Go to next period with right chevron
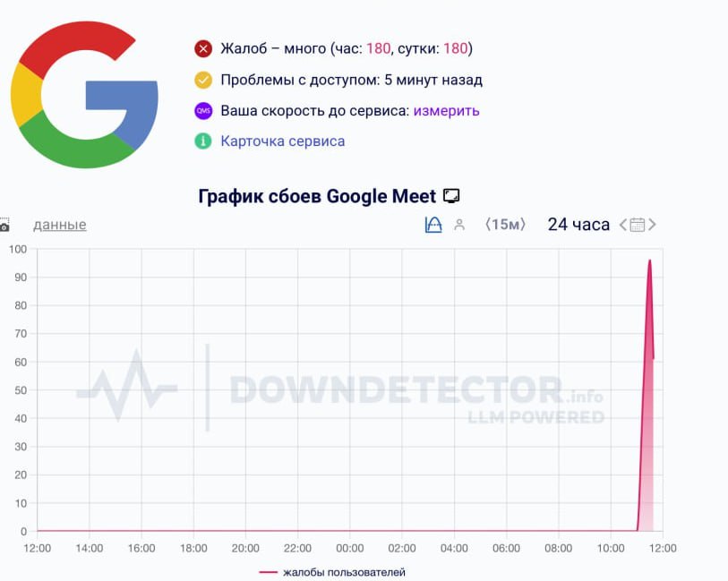728x581 pixels. 652,225
